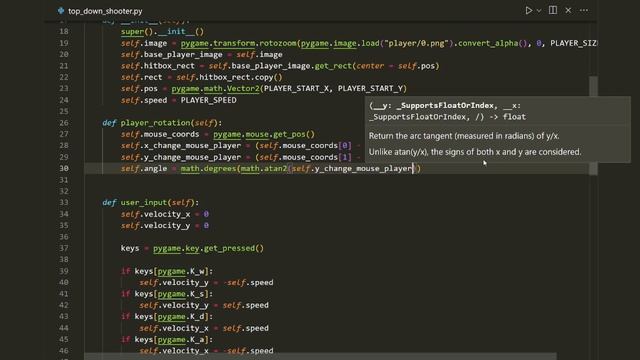Click 'self.velocity_x = 0' on line 34
The image size is (640, 360).
coord(164,214)
